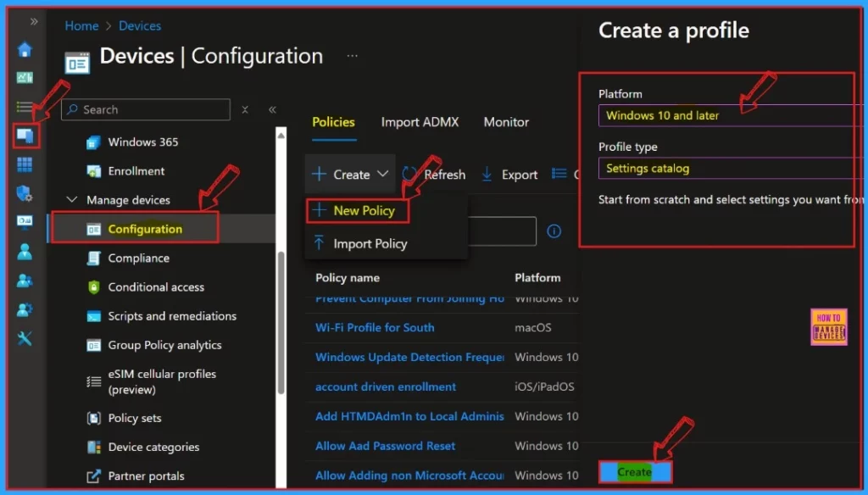Open Windows Update Detection Frequency policy

click(x=409, y=357)
